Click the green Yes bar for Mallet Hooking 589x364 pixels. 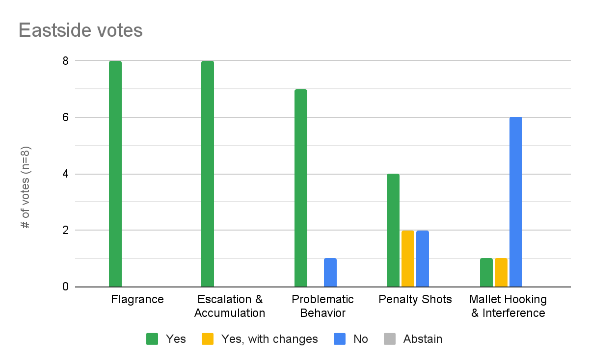pos(486,273)
